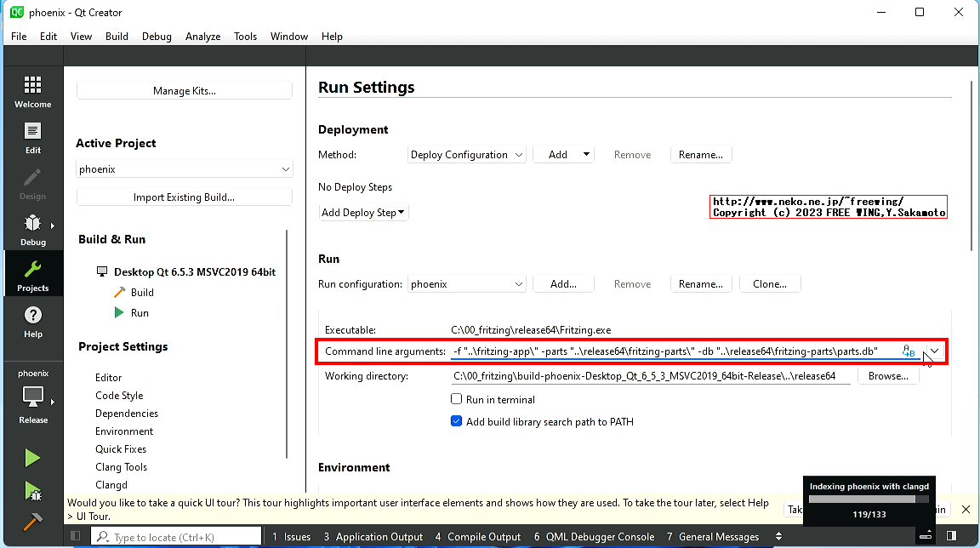Screen dimensions: 980x548
Task: Start debugging with the Run-Debug icon
Action: pos(32,490)
